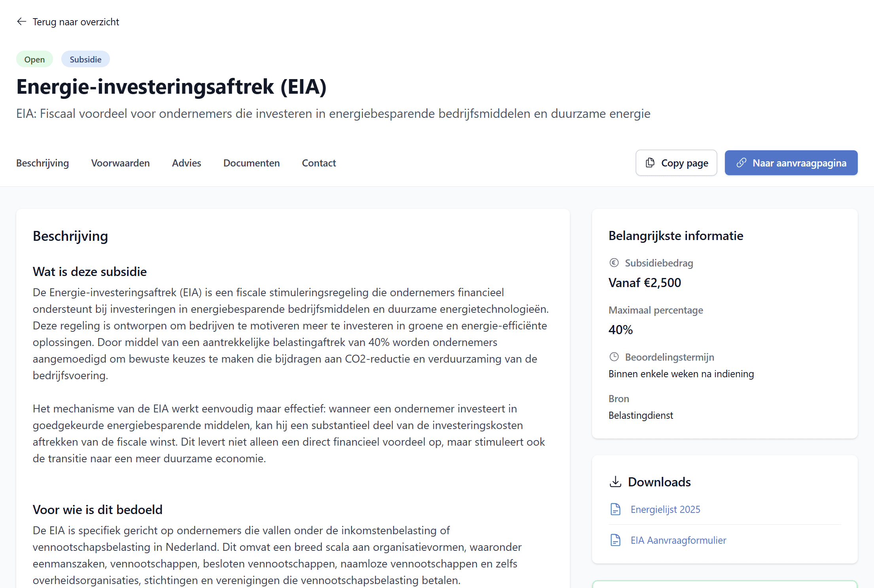Click the document icon next to Energielijst 2025
The image size is (874, 588).
click(615, 509)
